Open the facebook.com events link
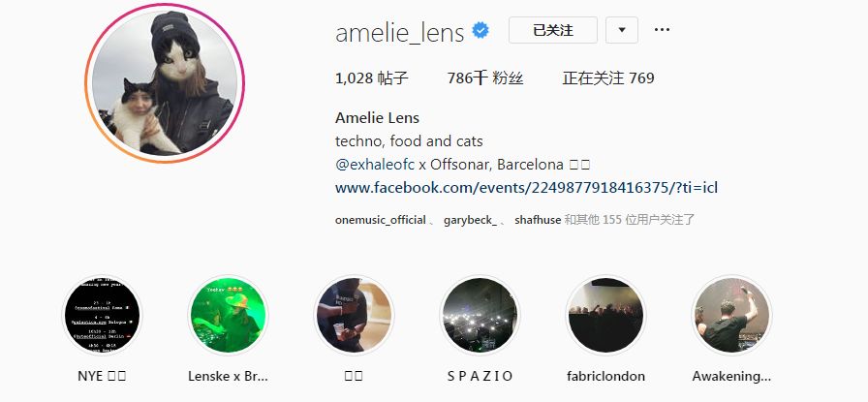 (x=526, y=188)
